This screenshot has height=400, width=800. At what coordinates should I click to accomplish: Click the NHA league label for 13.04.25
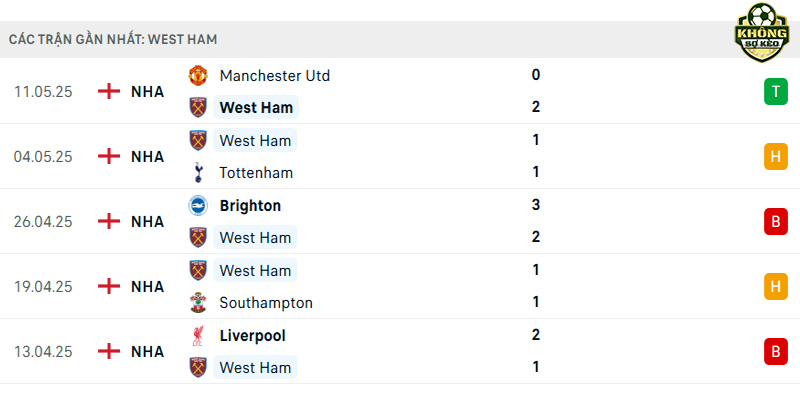click(147, 352)
